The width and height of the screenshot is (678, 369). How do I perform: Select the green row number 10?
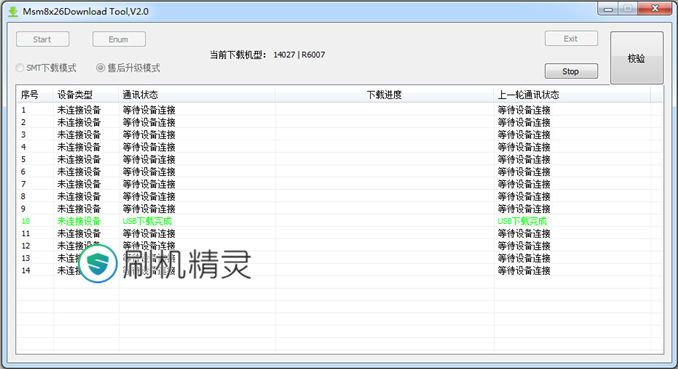point(339,221)
